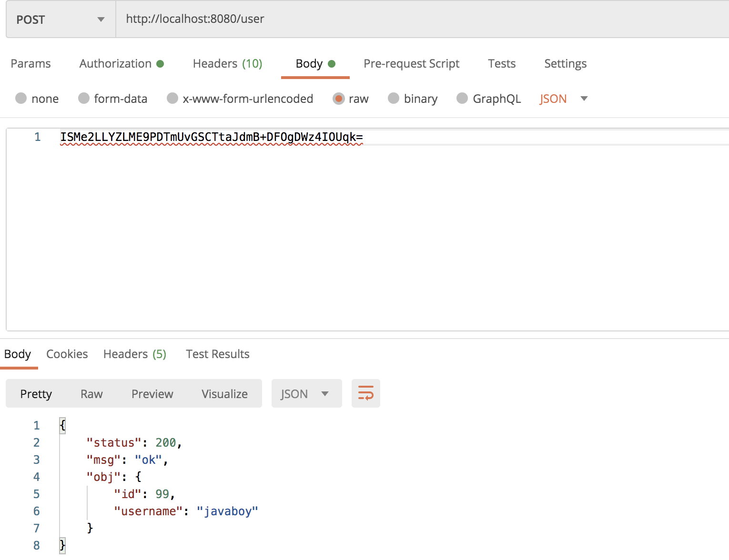Show the Test Results tab

217,354
